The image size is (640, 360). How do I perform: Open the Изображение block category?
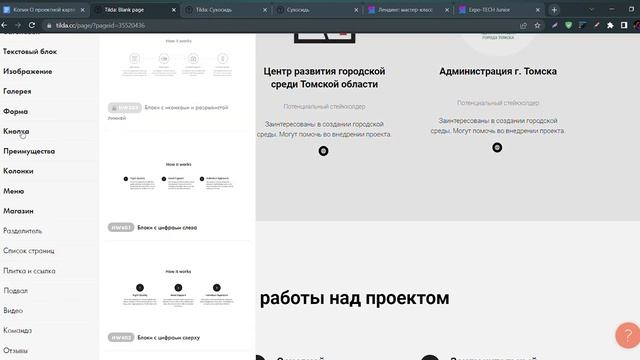tap(27, 71)
